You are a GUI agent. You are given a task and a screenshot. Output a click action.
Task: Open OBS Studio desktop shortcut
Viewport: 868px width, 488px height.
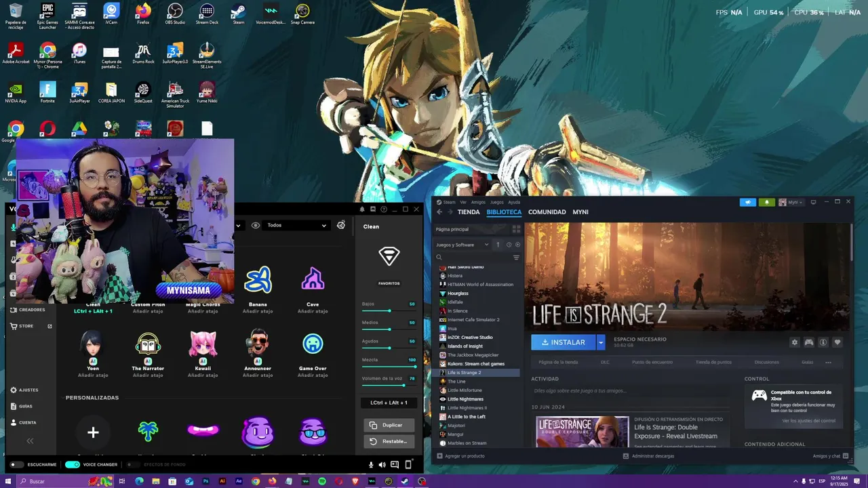point(175,14)
